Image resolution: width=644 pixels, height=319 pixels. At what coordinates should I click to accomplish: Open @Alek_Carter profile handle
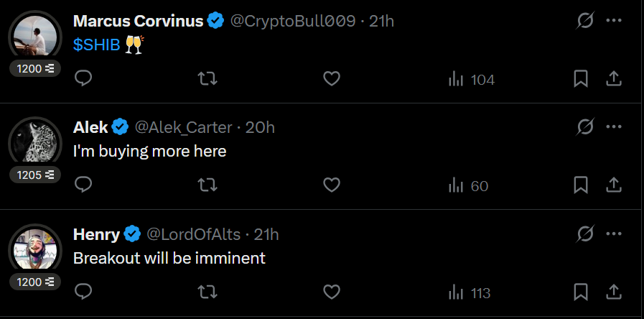184,127
